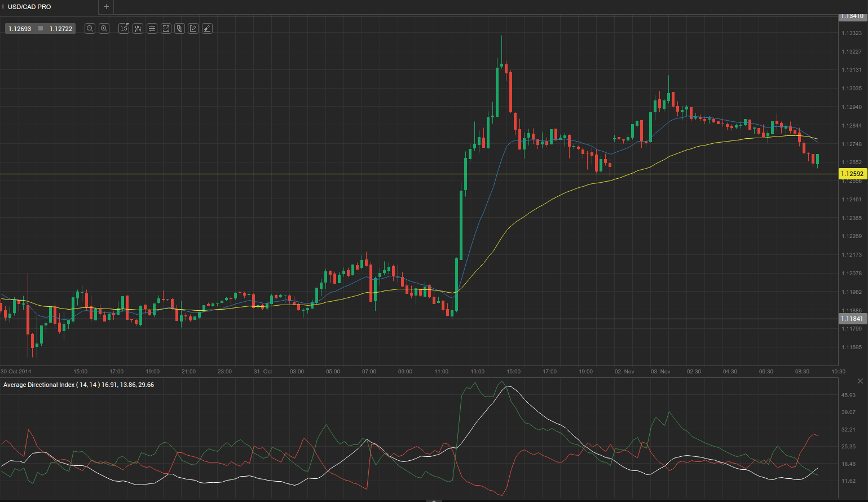
Task: Switch to the USD/CAD PRO tab
Action: pyautogui.click(x=29, y=7)
